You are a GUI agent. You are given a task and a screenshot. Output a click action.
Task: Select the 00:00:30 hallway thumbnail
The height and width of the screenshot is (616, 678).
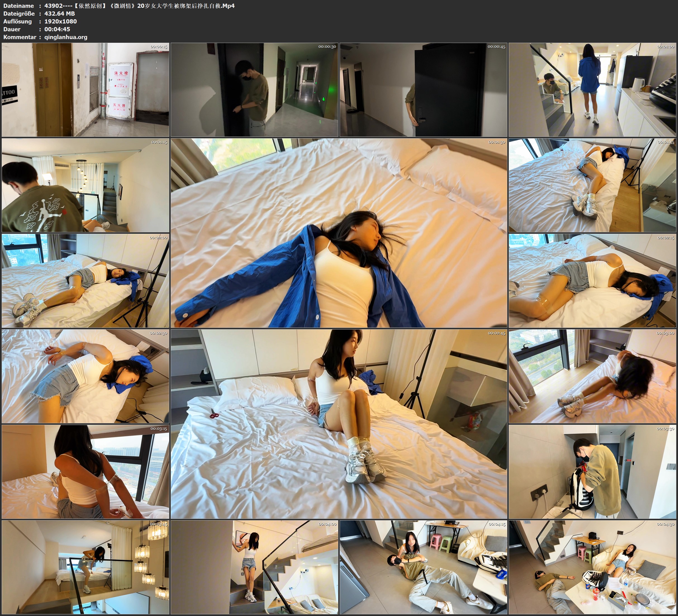[x=254, y=89]
